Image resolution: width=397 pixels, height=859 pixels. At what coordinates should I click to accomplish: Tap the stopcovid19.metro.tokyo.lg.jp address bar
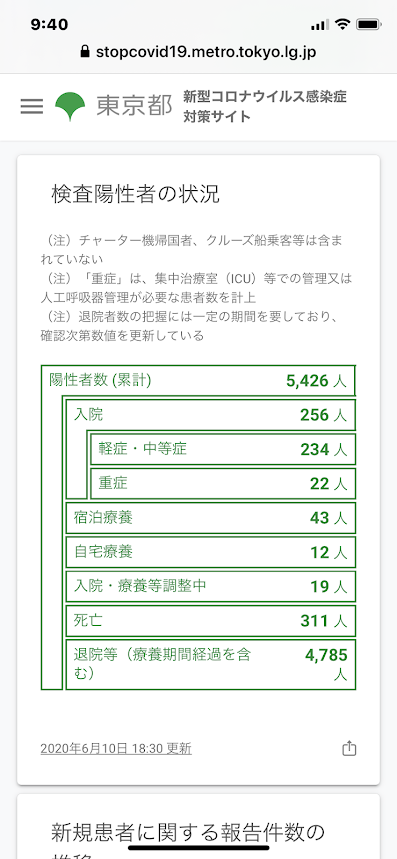pyautogui.click(x=198, y=52)
